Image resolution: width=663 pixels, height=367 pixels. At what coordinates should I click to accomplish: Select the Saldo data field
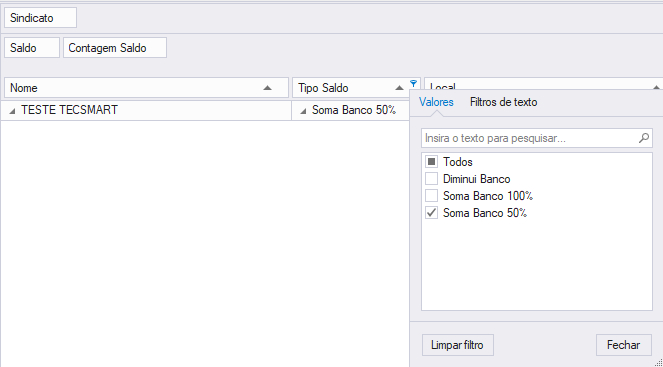click(32, 48)
